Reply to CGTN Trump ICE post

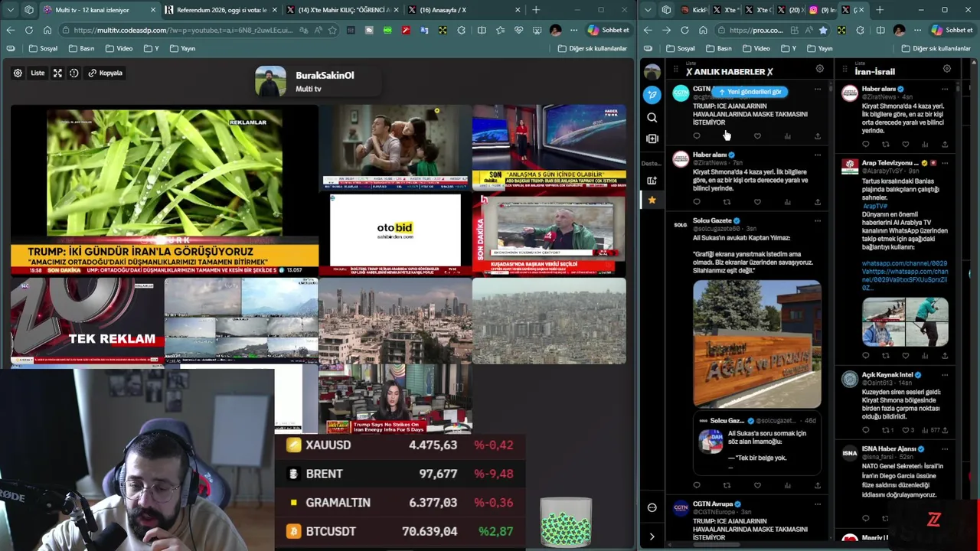click(697, 136)
